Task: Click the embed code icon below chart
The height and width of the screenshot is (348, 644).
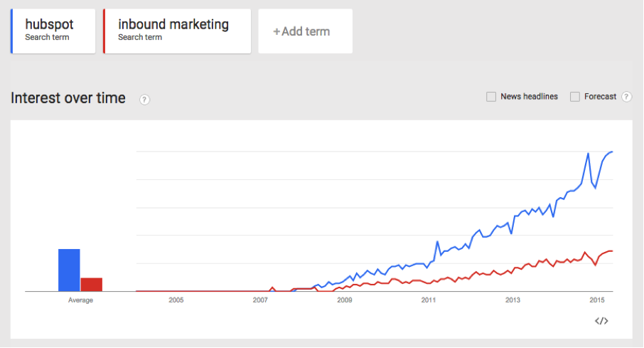Action: click(x=601, y=321)
